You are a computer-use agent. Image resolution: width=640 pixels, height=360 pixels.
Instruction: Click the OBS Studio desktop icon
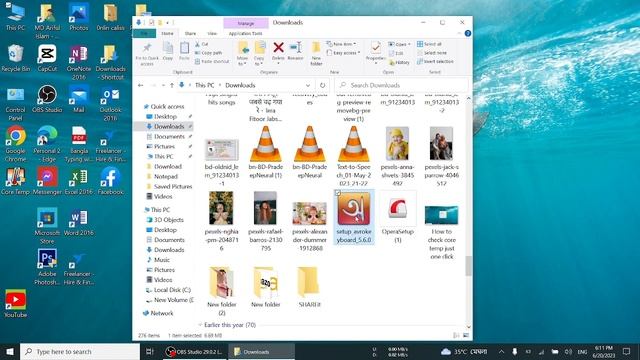click(47, 99)
